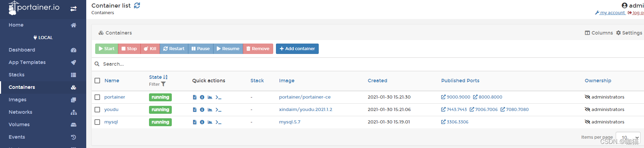Open Images in sidebar
This screenshot has width=644, height=148.
43,100
